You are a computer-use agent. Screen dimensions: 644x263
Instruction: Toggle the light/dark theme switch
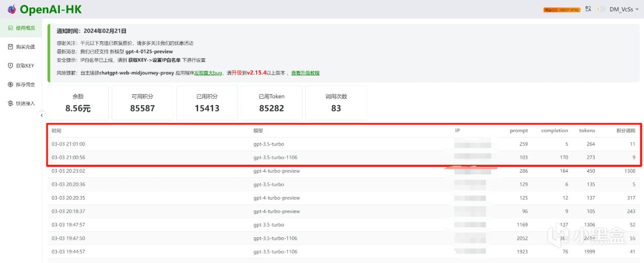point(600,9)
